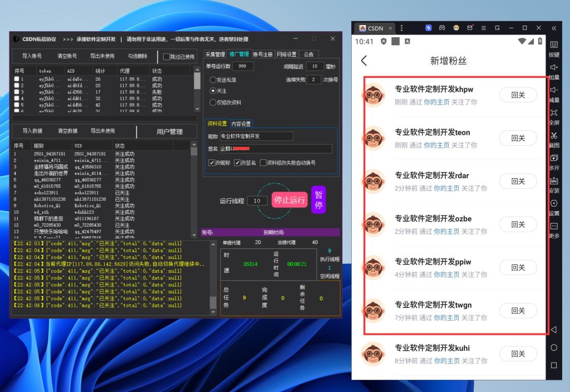Expand the double-chevron collapse arrow on emulator

tap(554, 28)
